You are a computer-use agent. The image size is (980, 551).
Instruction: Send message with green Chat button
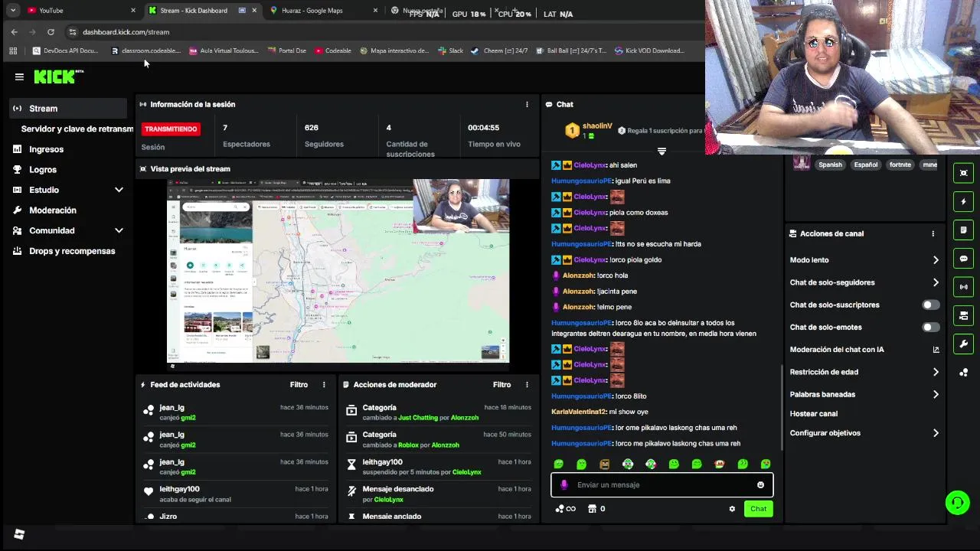coord(758,509)
